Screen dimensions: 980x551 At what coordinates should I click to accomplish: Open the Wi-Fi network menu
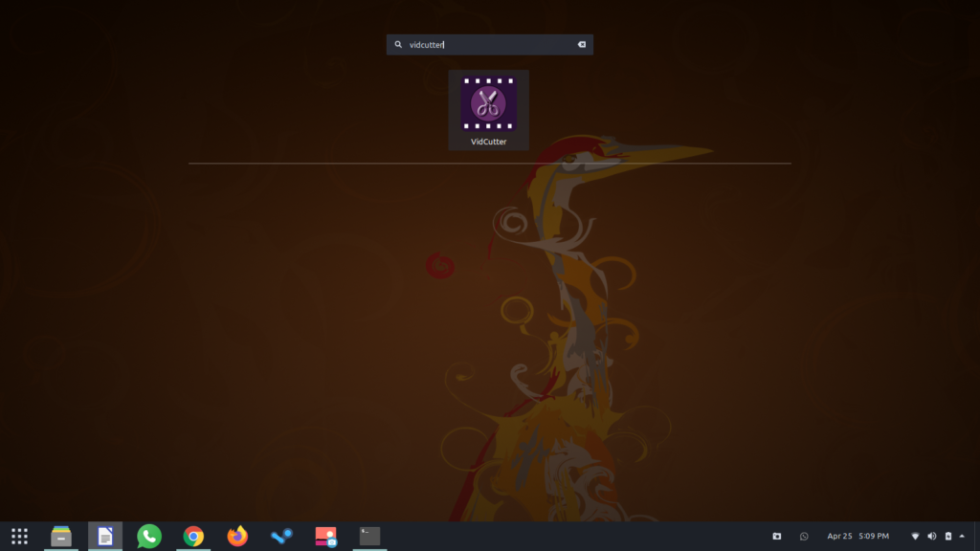pos(915,537)
